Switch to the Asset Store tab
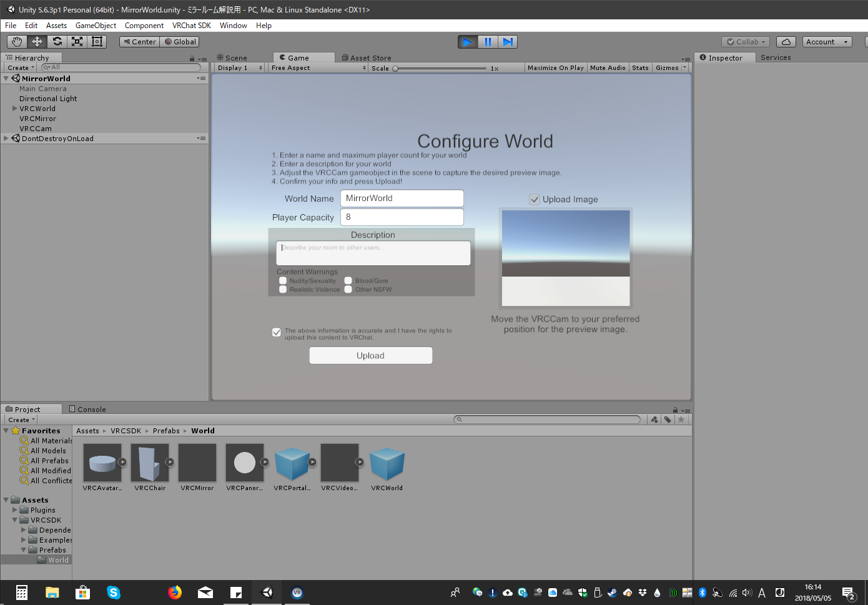Screen dimensions: 868x605 pos(367,57)
